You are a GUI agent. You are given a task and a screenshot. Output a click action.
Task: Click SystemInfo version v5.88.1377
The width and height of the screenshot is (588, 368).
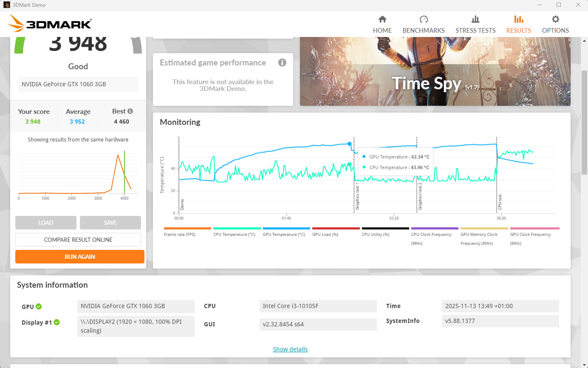(500, 321)
